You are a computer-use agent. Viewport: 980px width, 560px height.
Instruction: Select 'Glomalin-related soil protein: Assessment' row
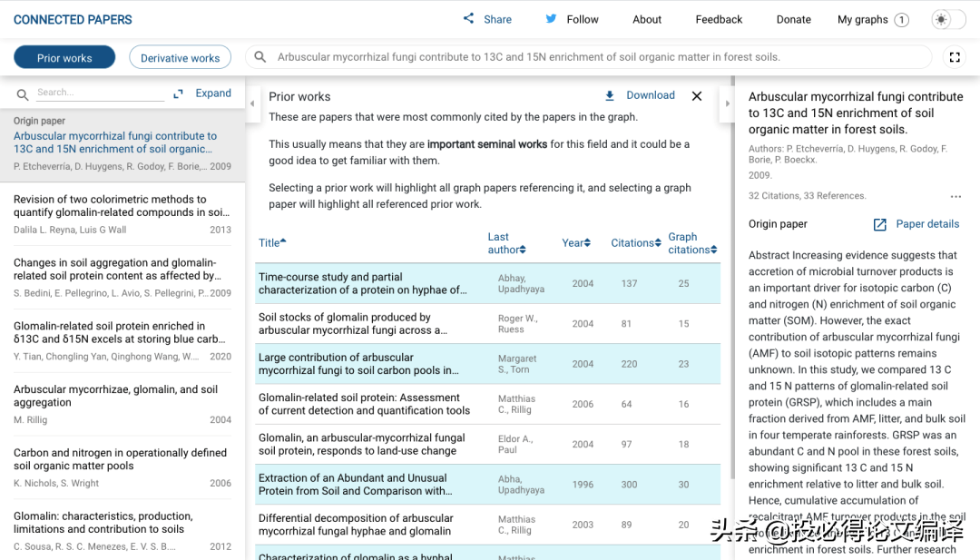coord(487,404)
